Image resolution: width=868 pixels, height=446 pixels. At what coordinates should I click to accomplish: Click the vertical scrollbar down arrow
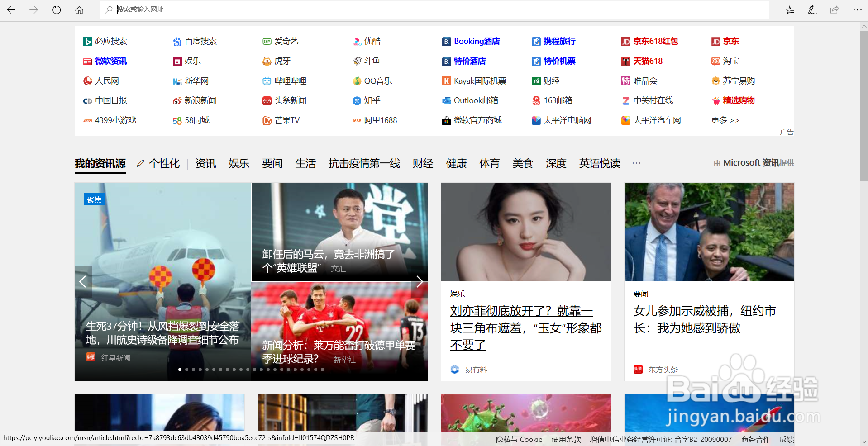pyautogui.click(x=864, y=441)
